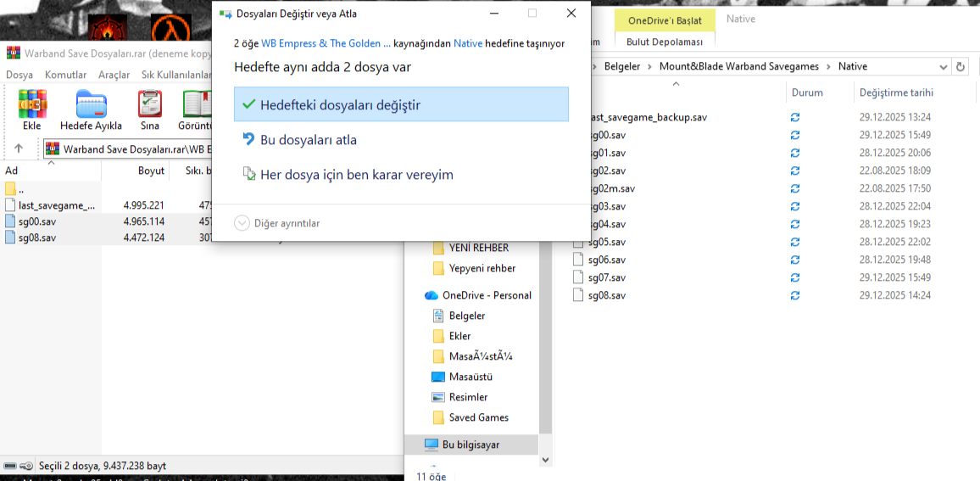Click the sync status icon for sg03.sav

[795, 206]
